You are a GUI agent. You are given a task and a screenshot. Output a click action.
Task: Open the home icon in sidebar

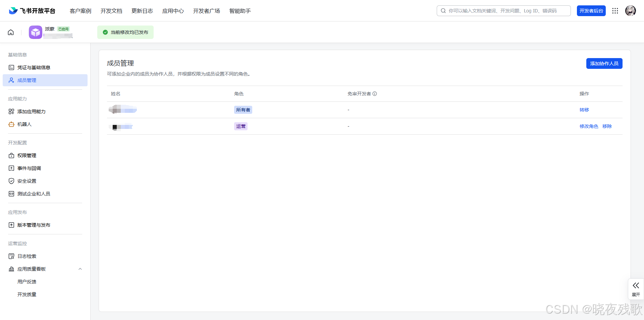11,32
